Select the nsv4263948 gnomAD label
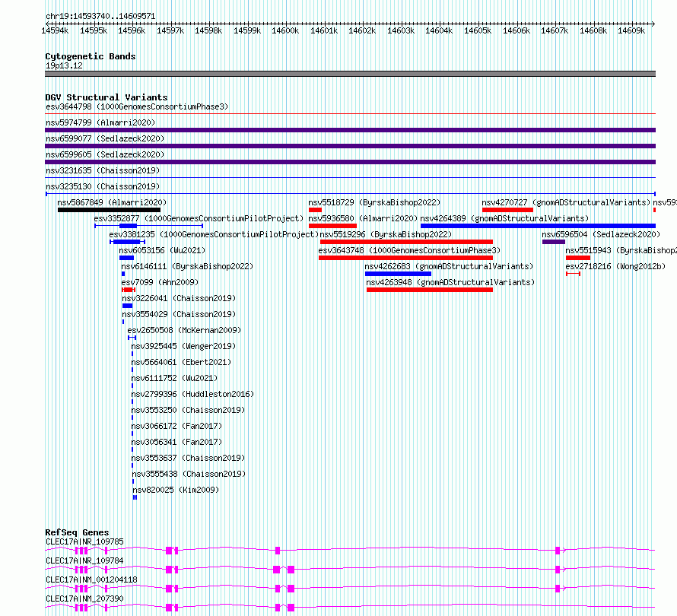Viewport: 677px width, 616px height. click(x=450, y=282)
